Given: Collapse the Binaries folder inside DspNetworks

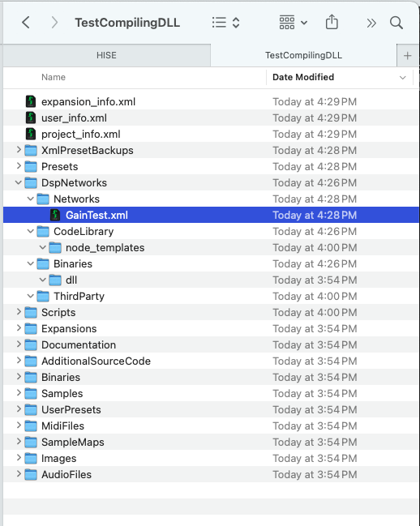Looking at the screenshot, I should [31, 263].
